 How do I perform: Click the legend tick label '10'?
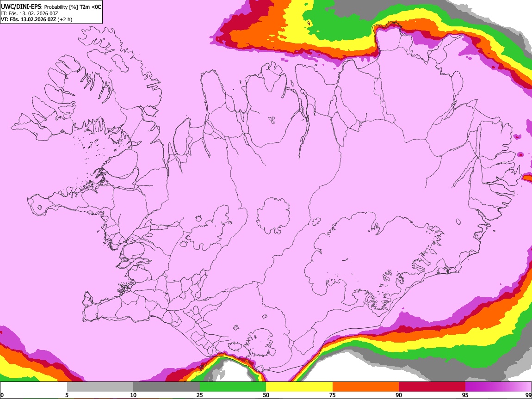point(133,395)
